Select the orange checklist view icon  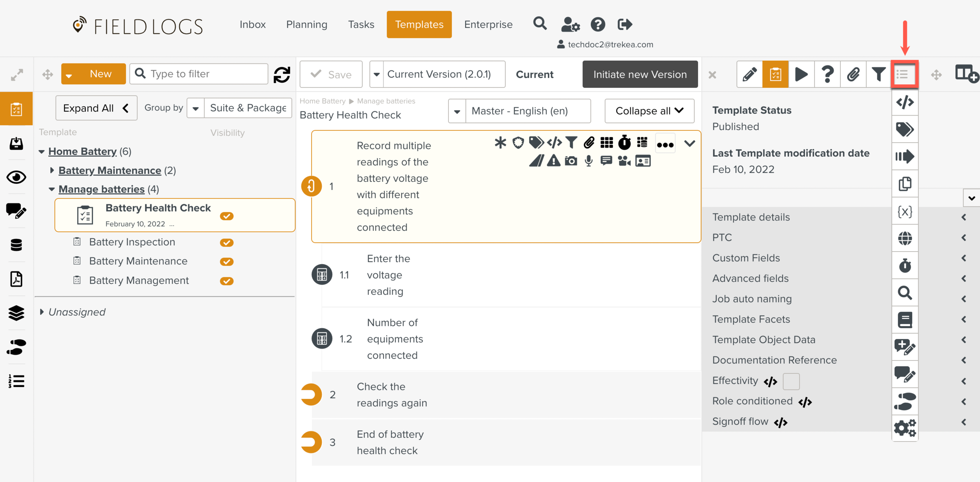point(775,74)
